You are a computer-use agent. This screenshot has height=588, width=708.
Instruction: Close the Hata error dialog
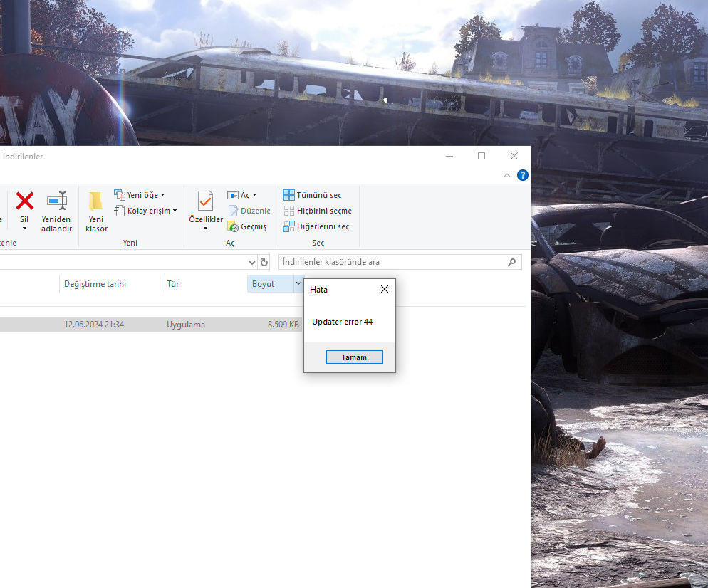click(x=384, y=289)
